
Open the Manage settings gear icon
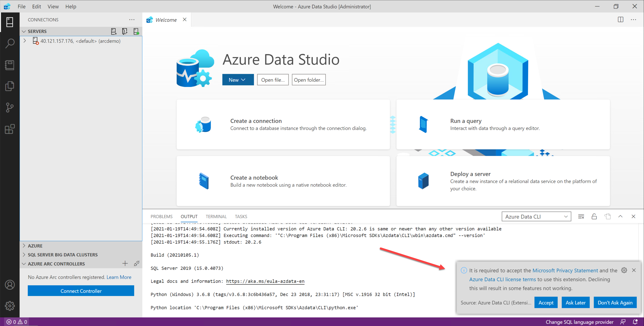point(10,306)
